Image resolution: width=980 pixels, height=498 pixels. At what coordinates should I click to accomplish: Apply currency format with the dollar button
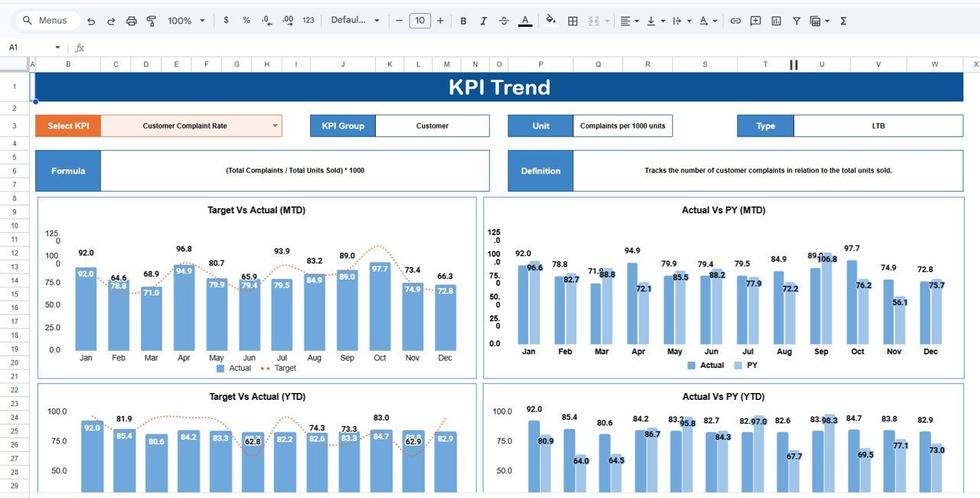point(226,21)
